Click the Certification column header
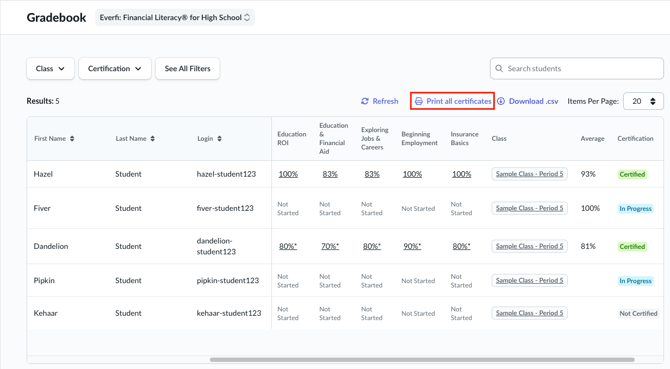This screenshot has width=670, height=369. coord(635,138)
